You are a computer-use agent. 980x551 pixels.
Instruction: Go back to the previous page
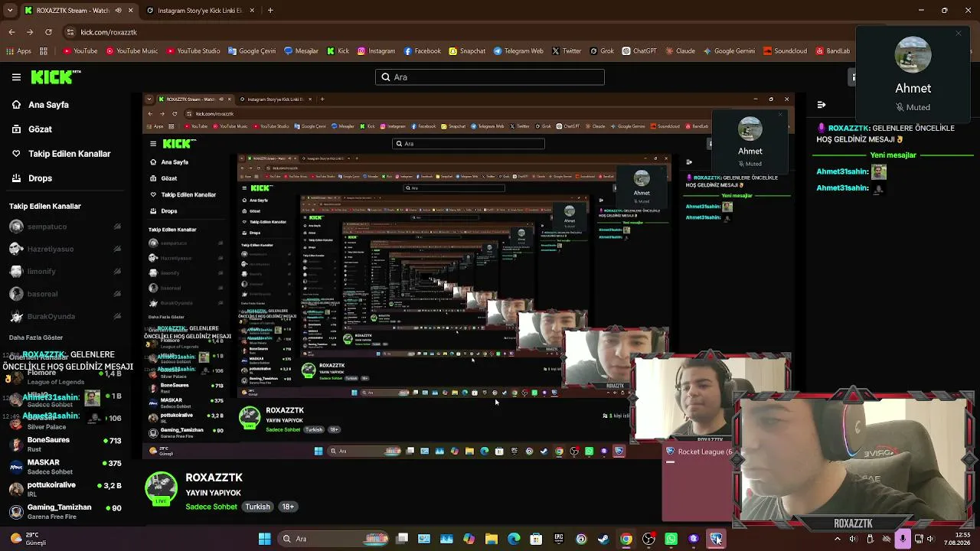tap(11, 32)
